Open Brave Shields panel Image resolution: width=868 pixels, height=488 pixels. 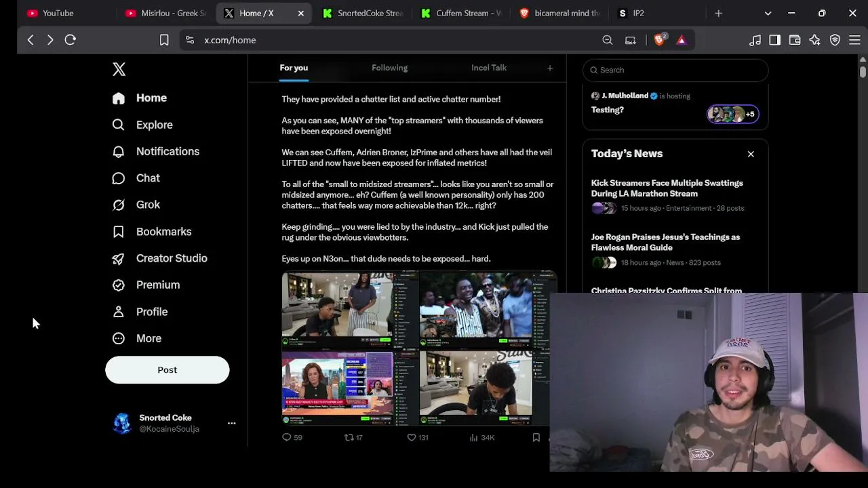click(x=660, y=40)
